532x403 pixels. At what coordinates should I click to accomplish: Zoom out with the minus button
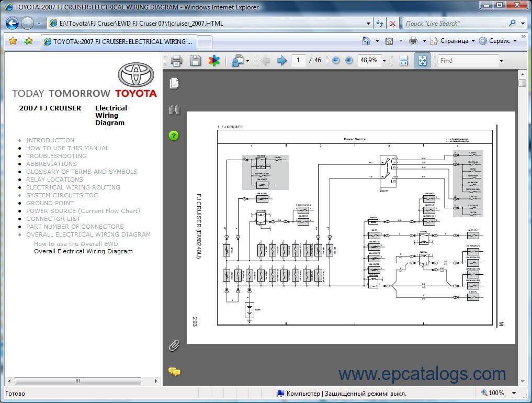336,60
